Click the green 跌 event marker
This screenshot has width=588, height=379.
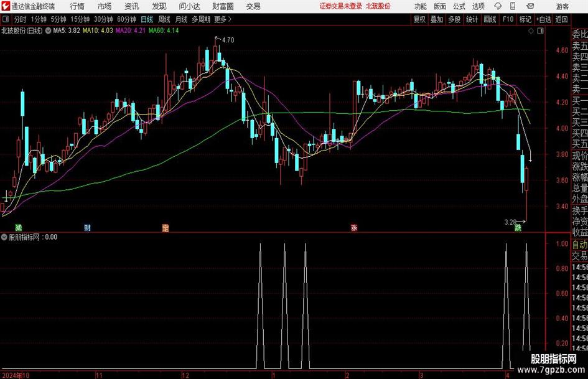518,227
